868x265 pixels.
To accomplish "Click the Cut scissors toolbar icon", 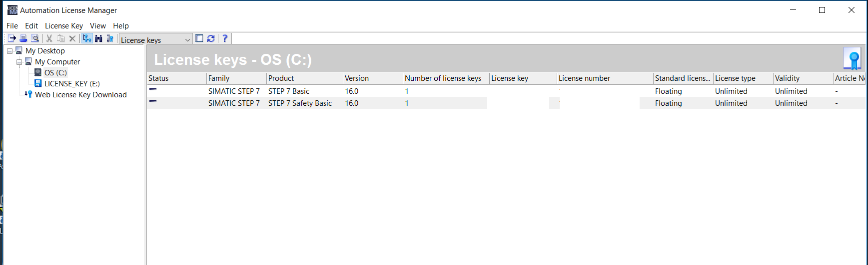I will 49,38.
